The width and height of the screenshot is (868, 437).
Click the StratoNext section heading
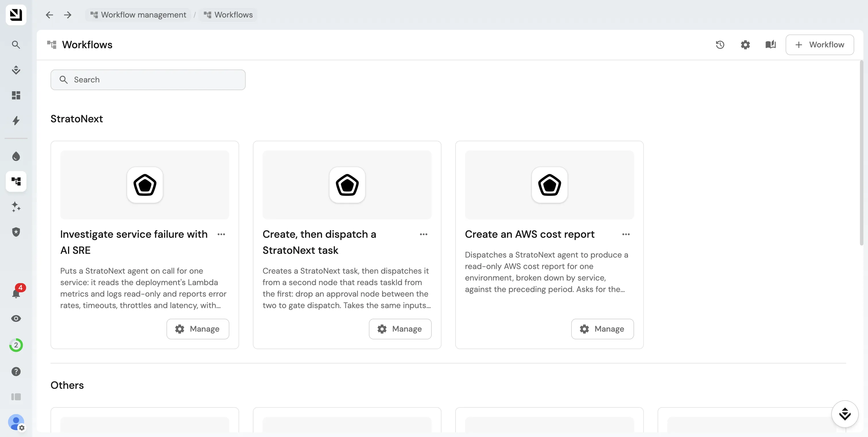click(76, 119)
